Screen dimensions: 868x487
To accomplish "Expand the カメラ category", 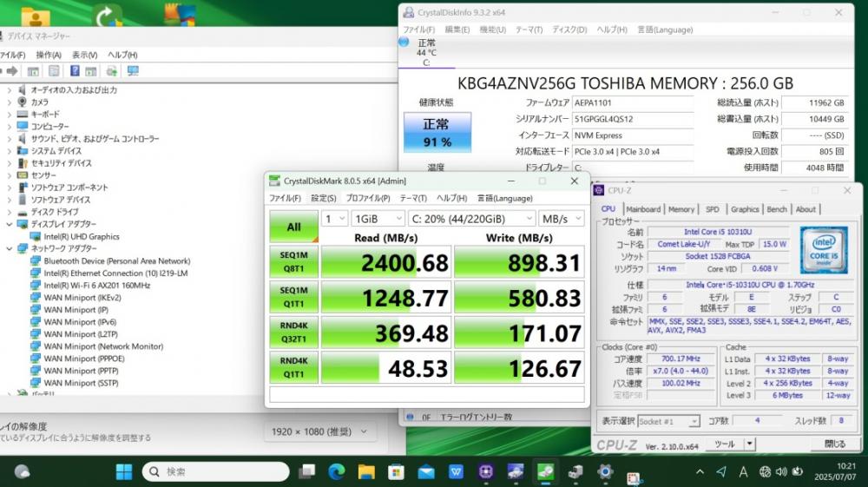I will tap(9, 102).
